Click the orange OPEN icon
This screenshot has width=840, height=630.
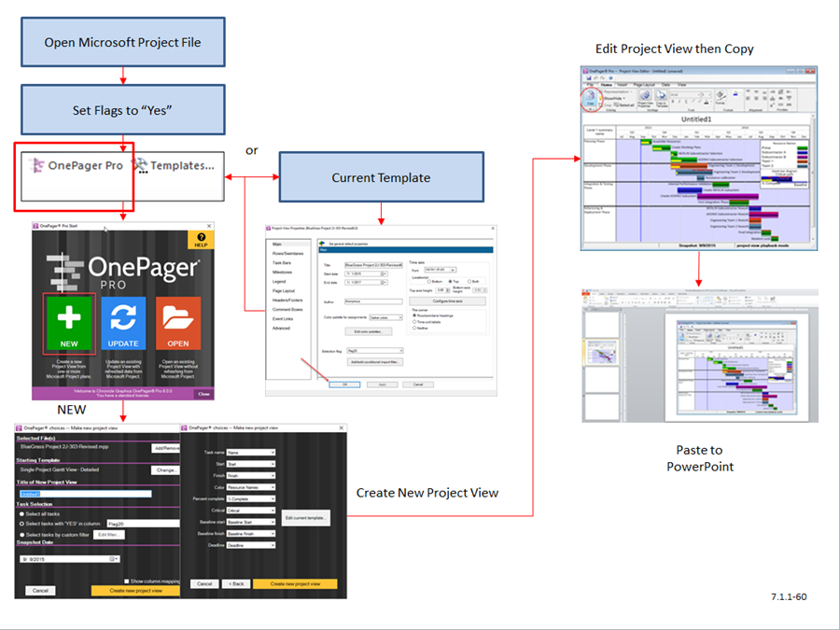177,322
